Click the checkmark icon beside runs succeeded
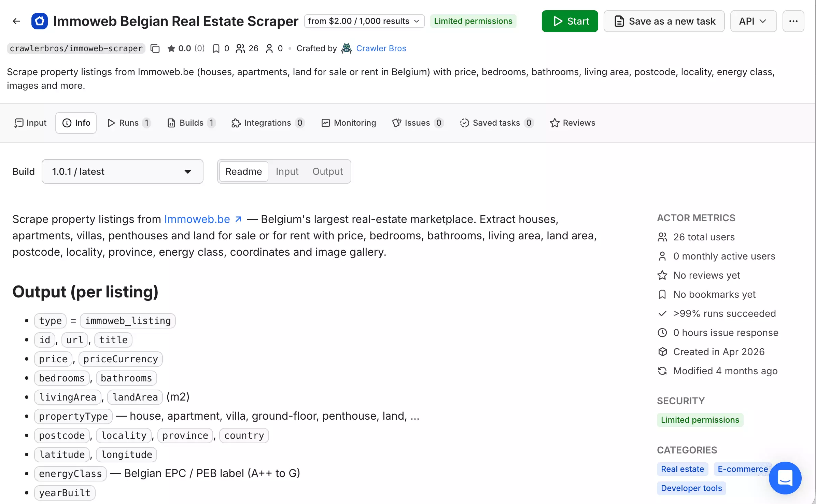The width and height of the screenshot is (816, 504). pyautogui.click(x=662, y=313)
